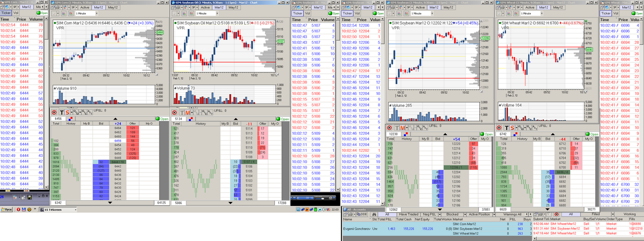The width and height of the screenshot is (644, 241).
Task: Click the binoculars find icon in Accounts window
Action: coord(374,214)
